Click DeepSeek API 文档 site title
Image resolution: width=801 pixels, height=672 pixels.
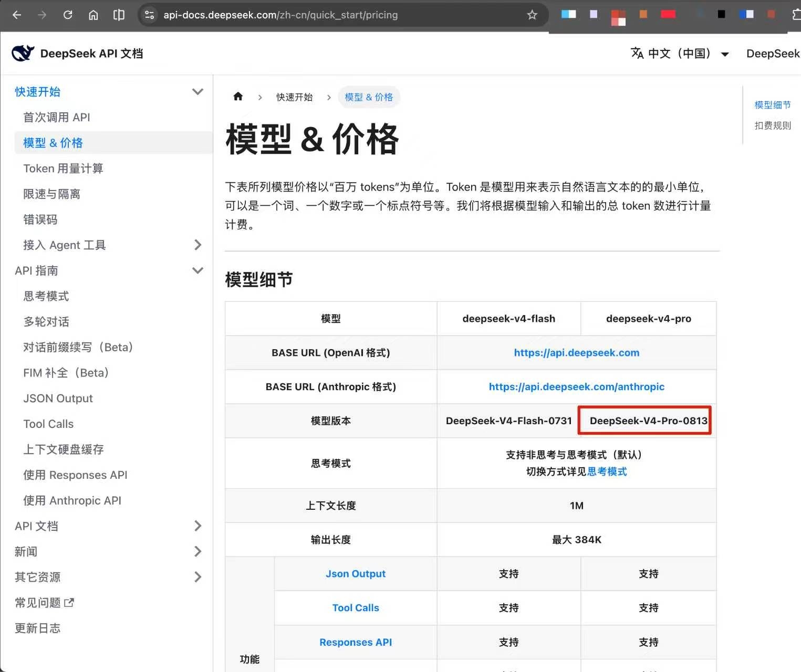click(x=91, y=54)
